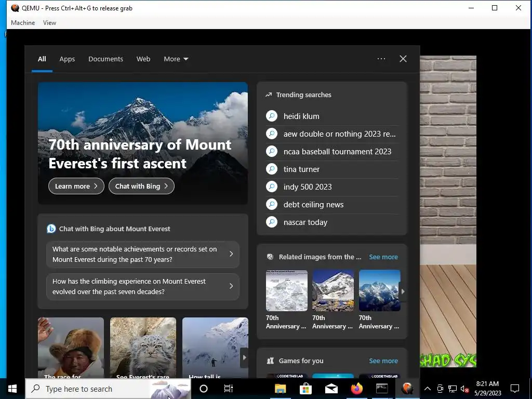Open the QEMU View menu
The width and height of the screenshot is (532, 399).
tap(49, 23)
